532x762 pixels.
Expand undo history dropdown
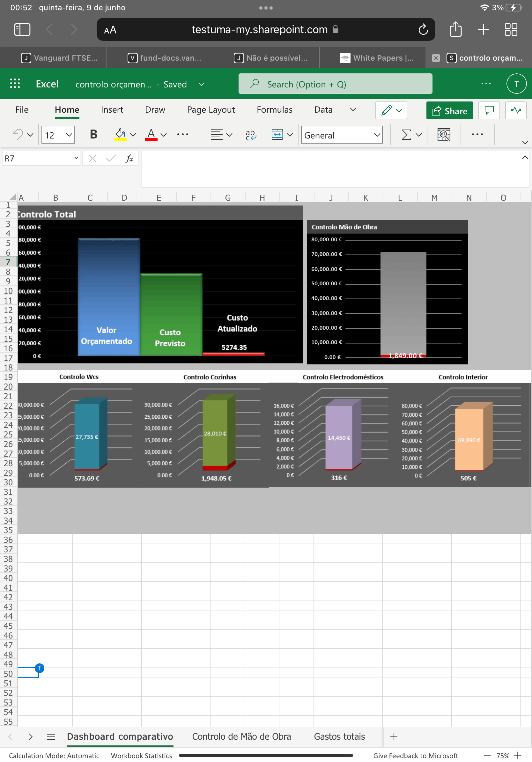coord(30,135)
